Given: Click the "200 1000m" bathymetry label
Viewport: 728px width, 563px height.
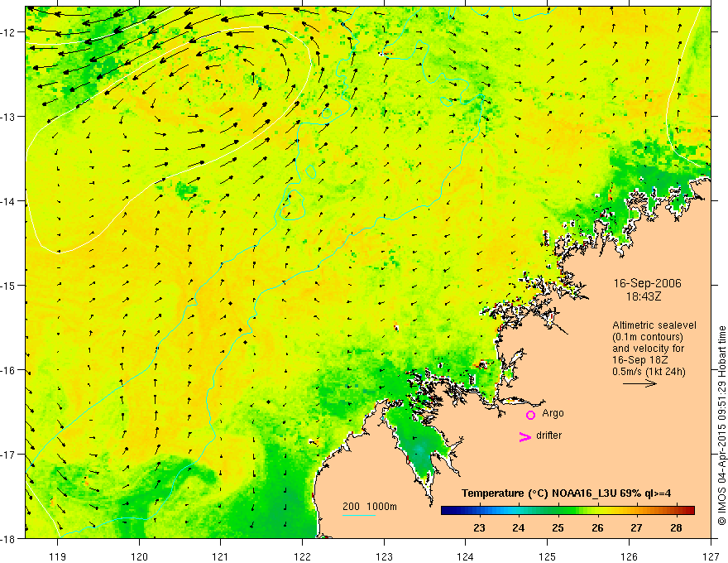Looking at the screenshot, I should [x=370, y=507].
